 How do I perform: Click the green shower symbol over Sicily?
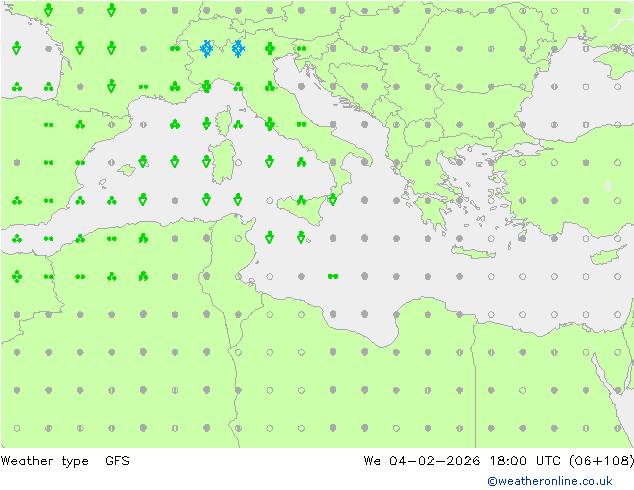tap(301, 200)
